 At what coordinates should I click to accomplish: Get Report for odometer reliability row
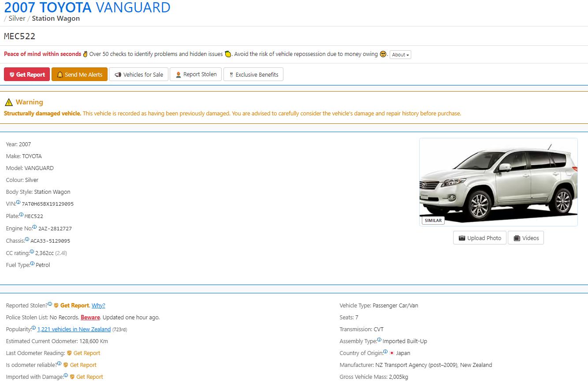coord(80,365)
